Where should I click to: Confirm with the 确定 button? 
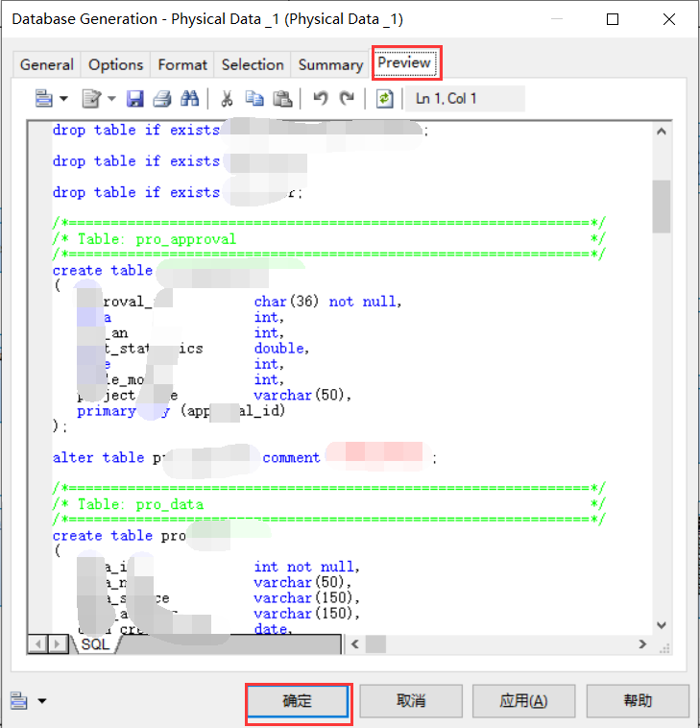(298, 701)
